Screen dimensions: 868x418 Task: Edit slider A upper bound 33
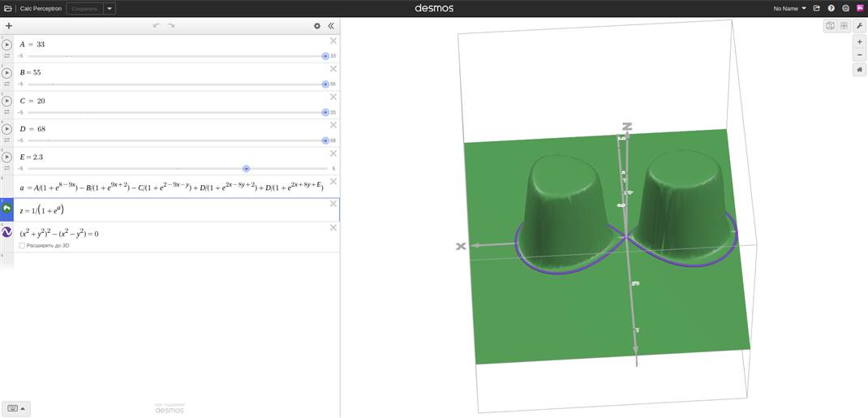[x=333, y=57]
